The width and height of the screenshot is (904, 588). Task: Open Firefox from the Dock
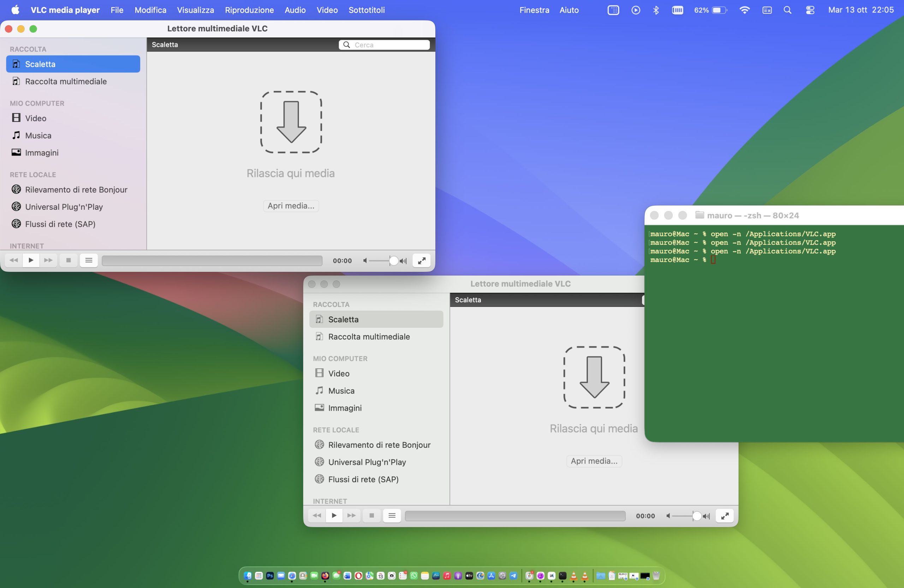[x=325, y=576]
